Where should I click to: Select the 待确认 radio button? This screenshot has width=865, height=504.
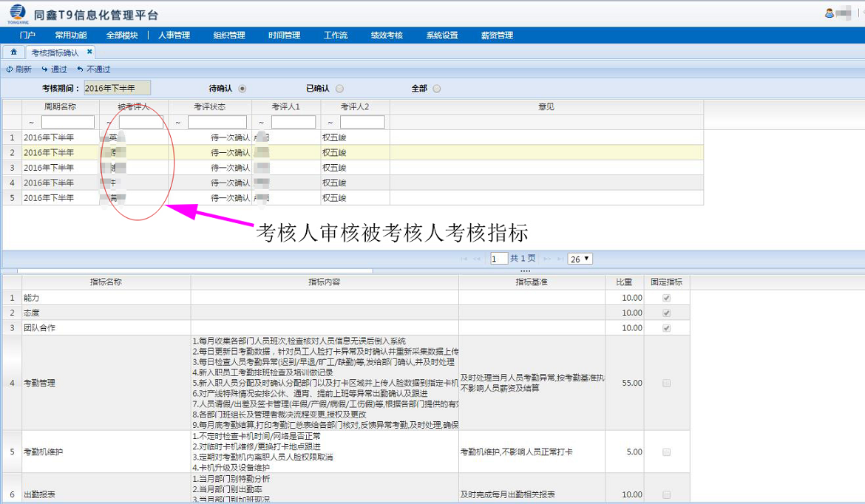click(242, 89)
